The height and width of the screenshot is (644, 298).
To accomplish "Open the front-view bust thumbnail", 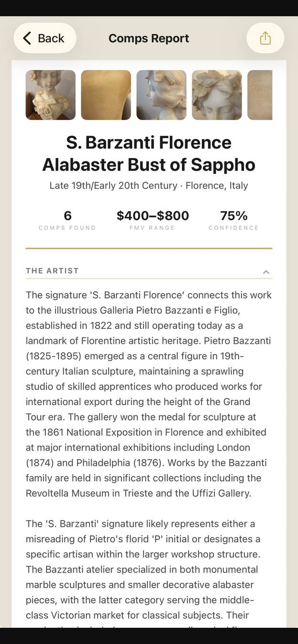I will point(51,95).
